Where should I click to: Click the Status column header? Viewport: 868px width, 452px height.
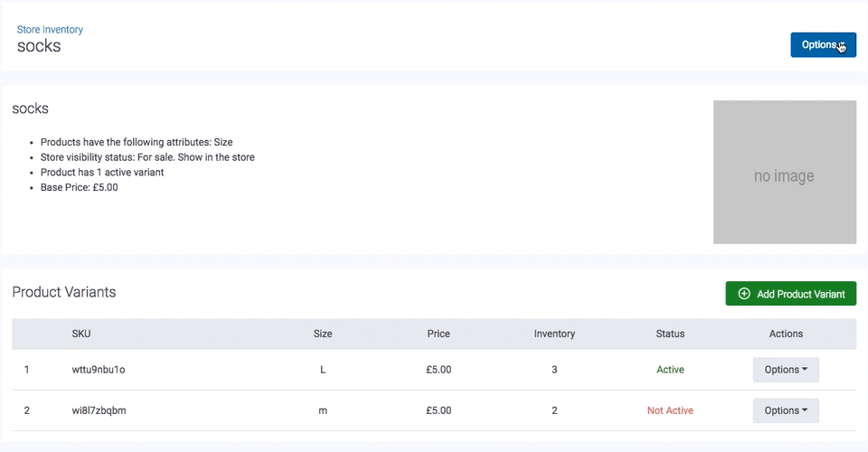coord(670,334)
